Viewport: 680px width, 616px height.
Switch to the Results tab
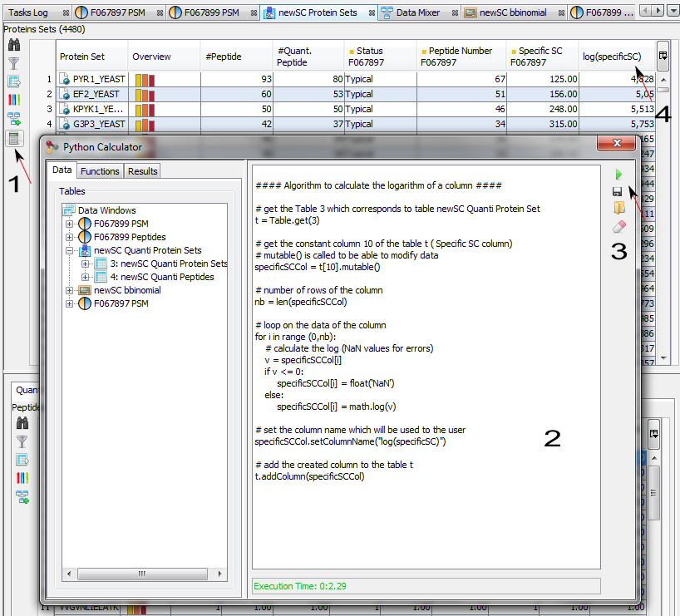click(x=142, y=170)
